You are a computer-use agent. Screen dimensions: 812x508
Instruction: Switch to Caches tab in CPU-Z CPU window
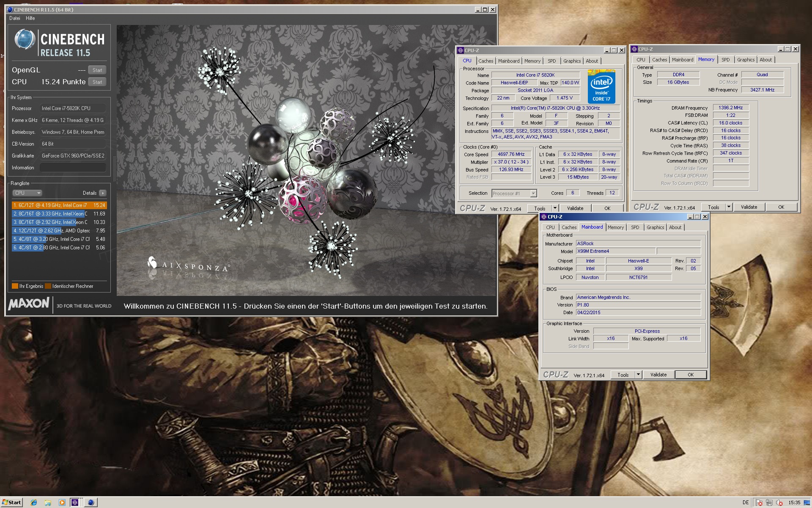point(486,61)
